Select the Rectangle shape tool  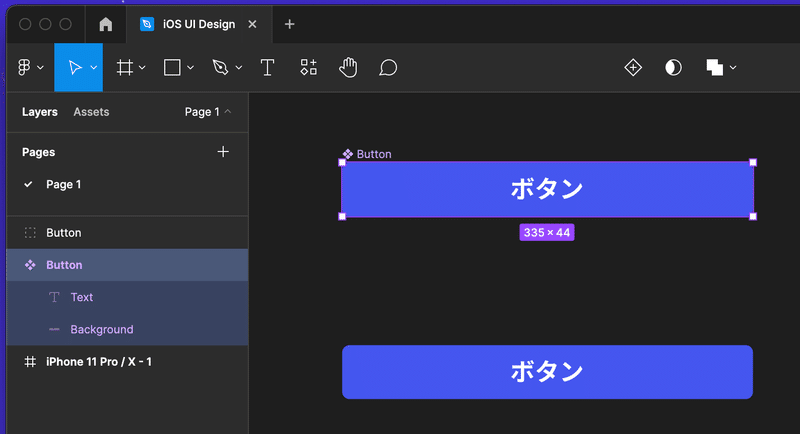[172, 67]
